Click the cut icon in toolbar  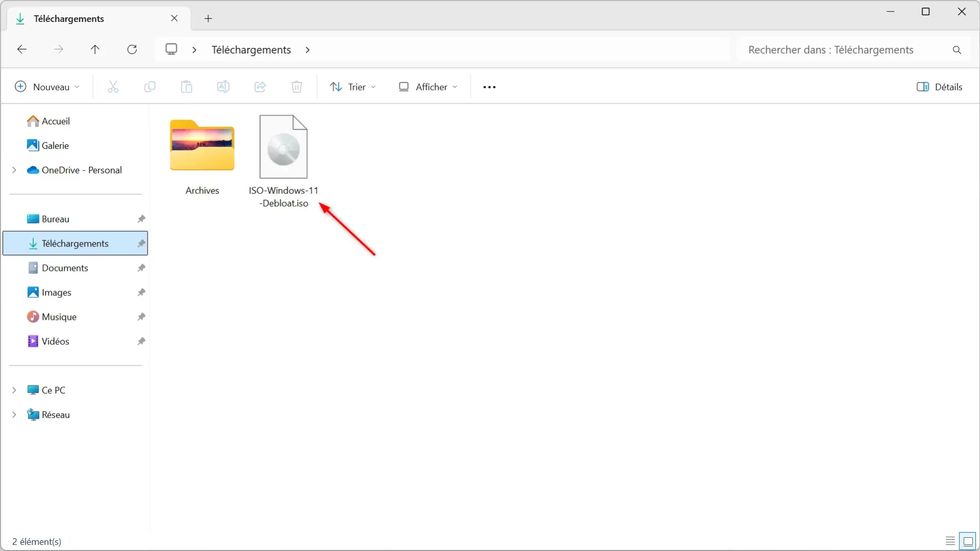pyautogui.click(x=113, y=86)
